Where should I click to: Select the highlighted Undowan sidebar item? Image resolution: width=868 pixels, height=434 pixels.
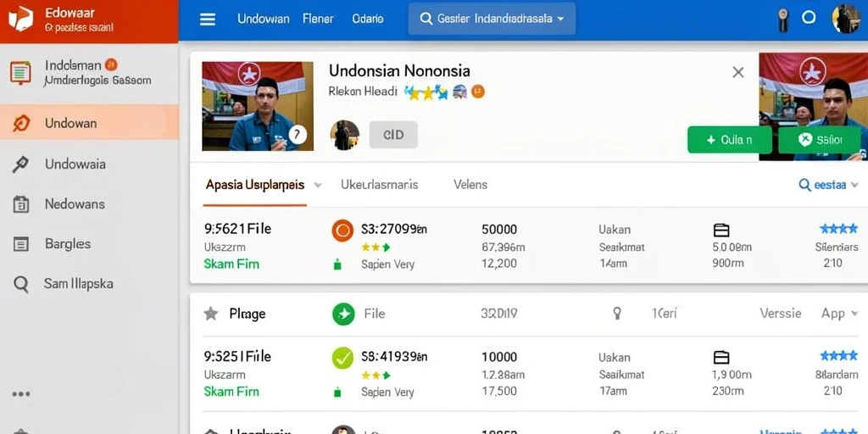tap(89, 122)
